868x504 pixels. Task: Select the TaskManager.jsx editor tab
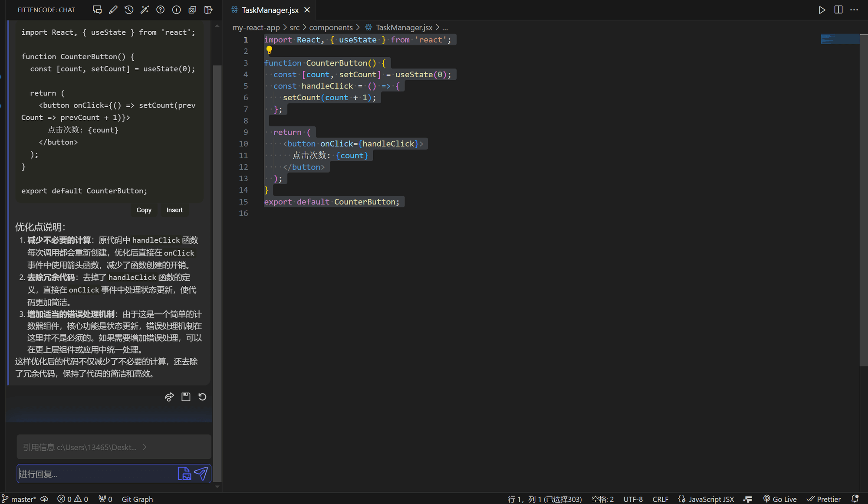(x=270, y=10)
